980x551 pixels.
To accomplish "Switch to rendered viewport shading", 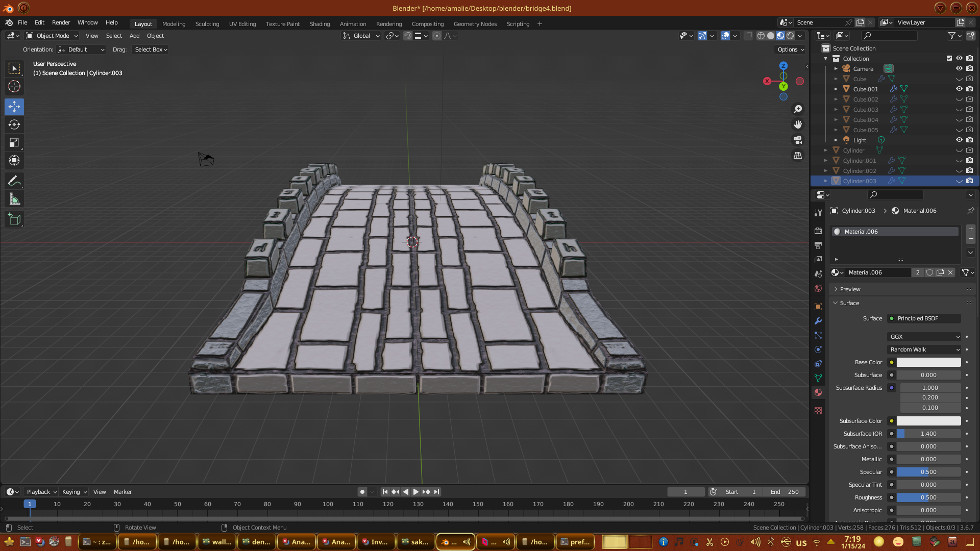I will 790,36.
